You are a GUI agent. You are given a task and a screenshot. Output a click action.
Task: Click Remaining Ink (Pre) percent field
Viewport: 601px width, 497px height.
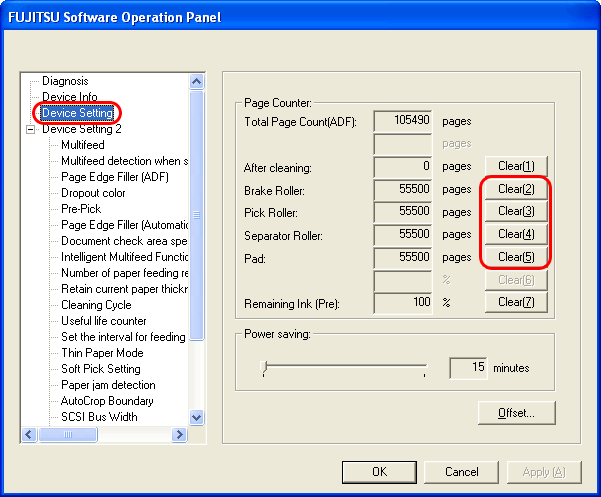pyautogui.click(x=402, y=303)
